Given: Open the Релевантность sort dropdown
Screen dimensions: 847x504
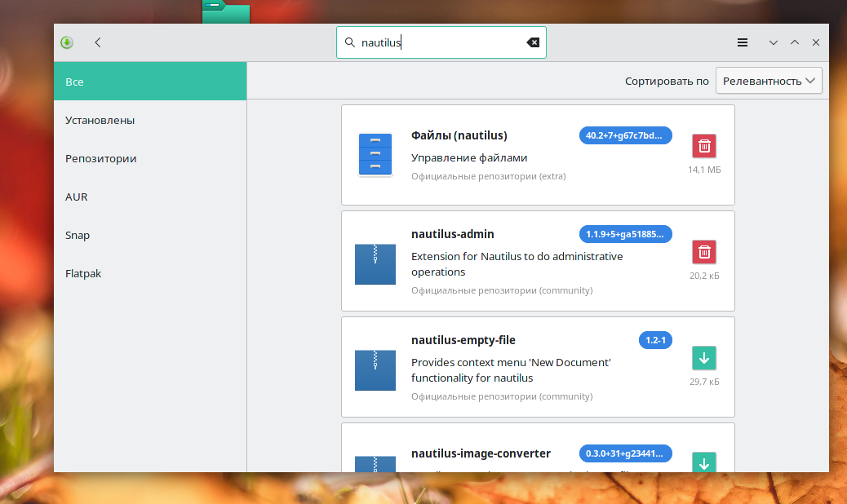Looking at the screenshot, I should coord(769,81).
